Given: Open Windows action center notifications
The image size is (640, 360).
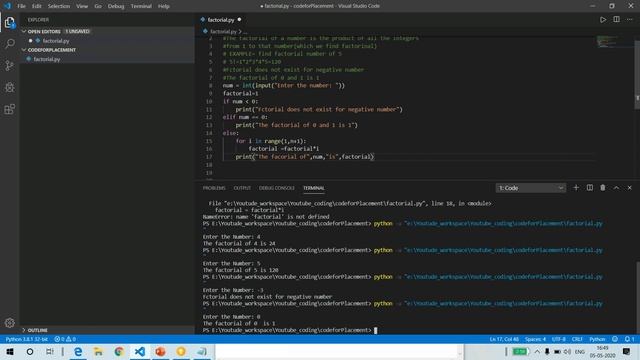Looking at the screenshot, I should [627, 352].
